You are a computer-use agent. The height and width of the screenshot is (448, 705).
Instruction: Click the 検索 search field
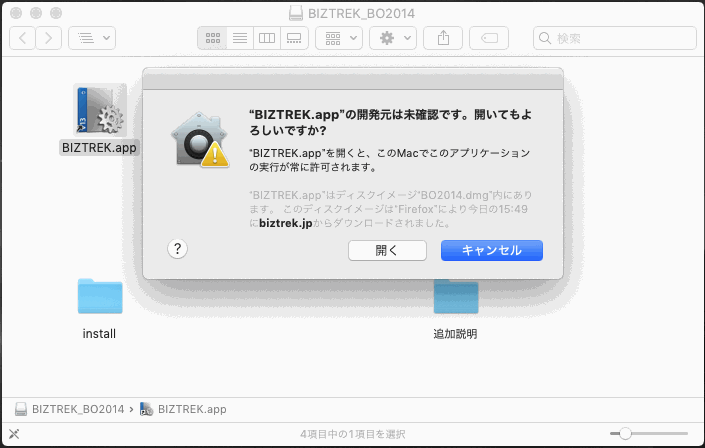pyautogui.click(x=615, y=38)
